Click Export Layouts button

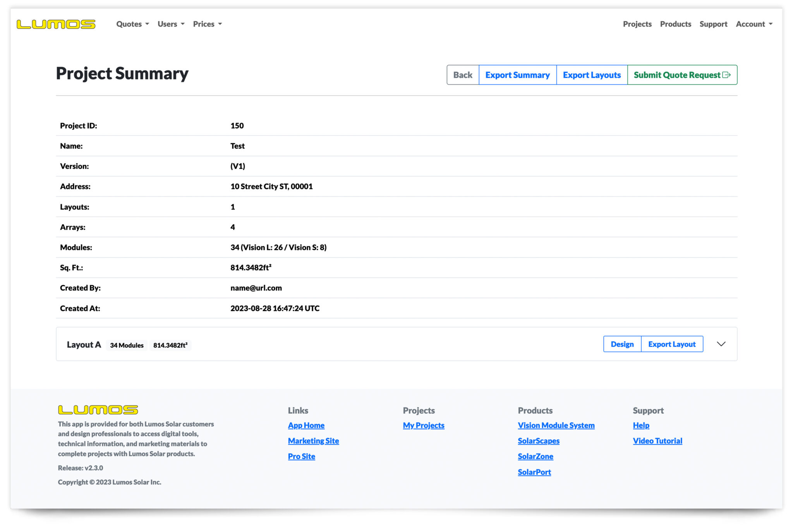[592, 75]
